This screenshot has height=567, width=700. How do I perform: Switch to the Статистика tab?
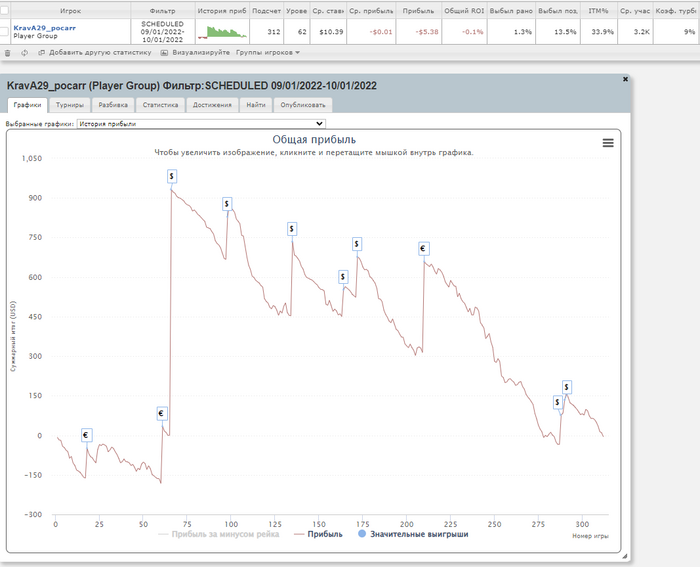point(160,105)
